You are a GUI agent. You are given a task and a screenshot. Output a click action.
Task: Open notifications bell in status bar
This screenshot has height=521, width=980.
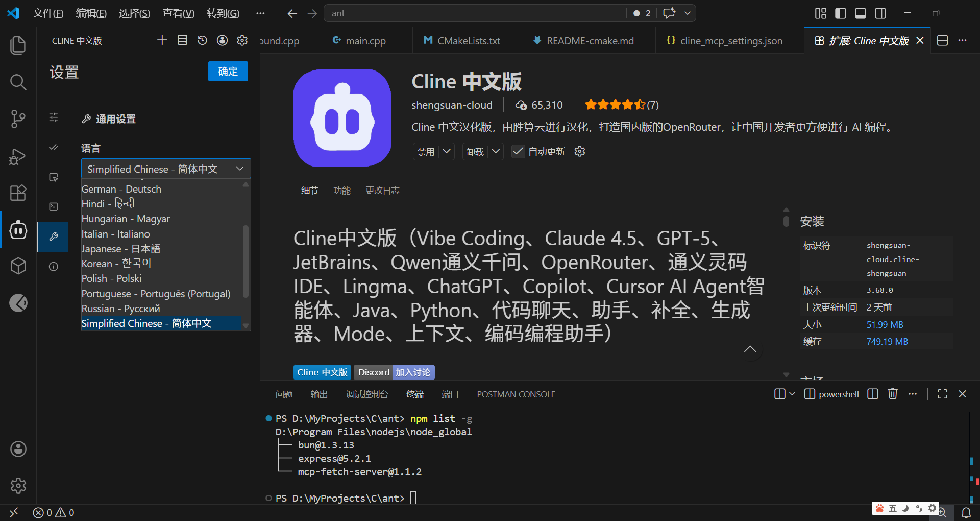pos(966,513)
